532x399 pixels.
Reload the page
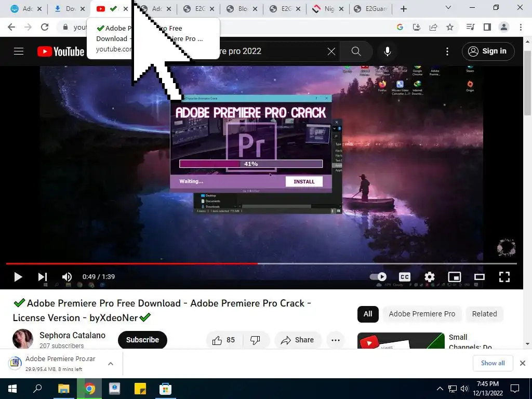(x=45, y=27)
